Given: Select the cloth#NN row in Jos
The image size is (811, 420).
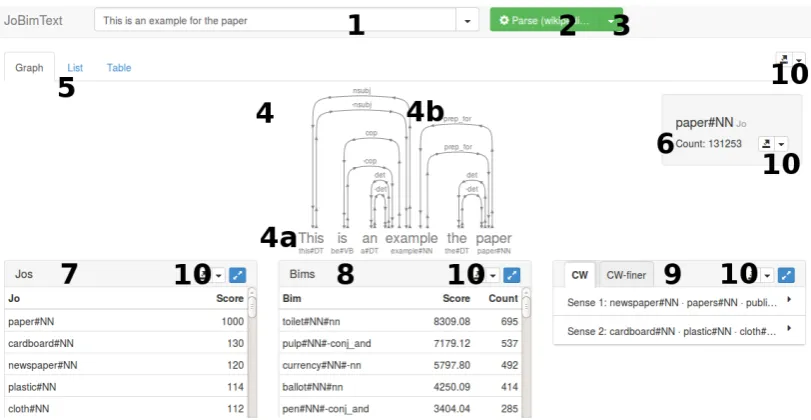Looking at the screenshot, I should point(126,408).
